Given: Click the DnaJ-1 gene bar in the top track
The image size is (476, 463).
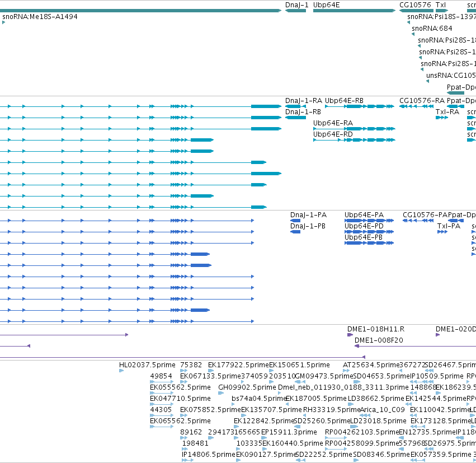Looking at the screenshot, I should pos(296,11).
